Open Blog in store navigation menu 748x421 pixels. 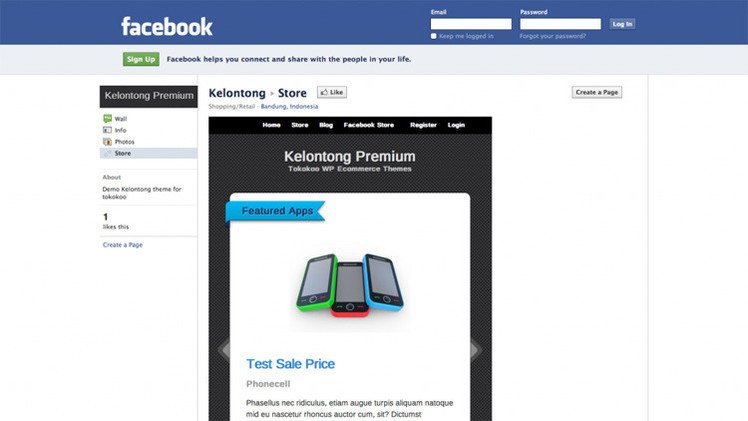click(x=326, y=125)
